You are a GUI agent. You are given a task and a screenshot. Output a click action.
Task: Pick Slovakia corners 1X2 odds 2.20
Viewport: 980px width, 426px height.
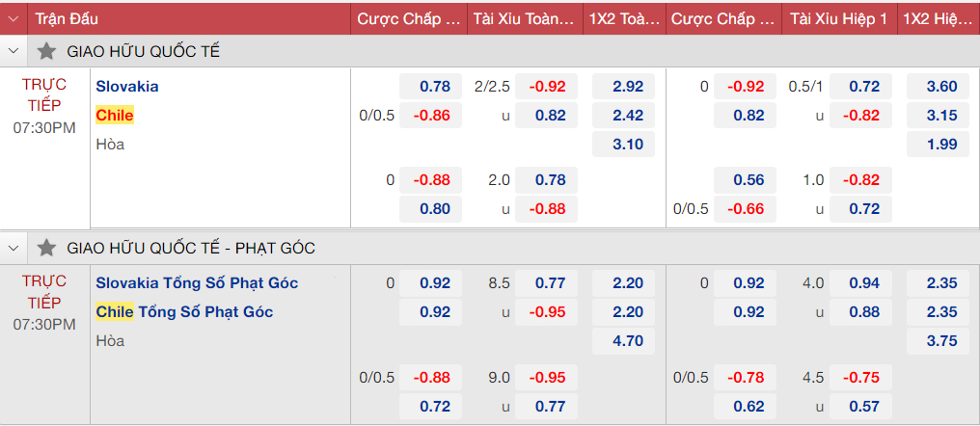coord(623,283)
